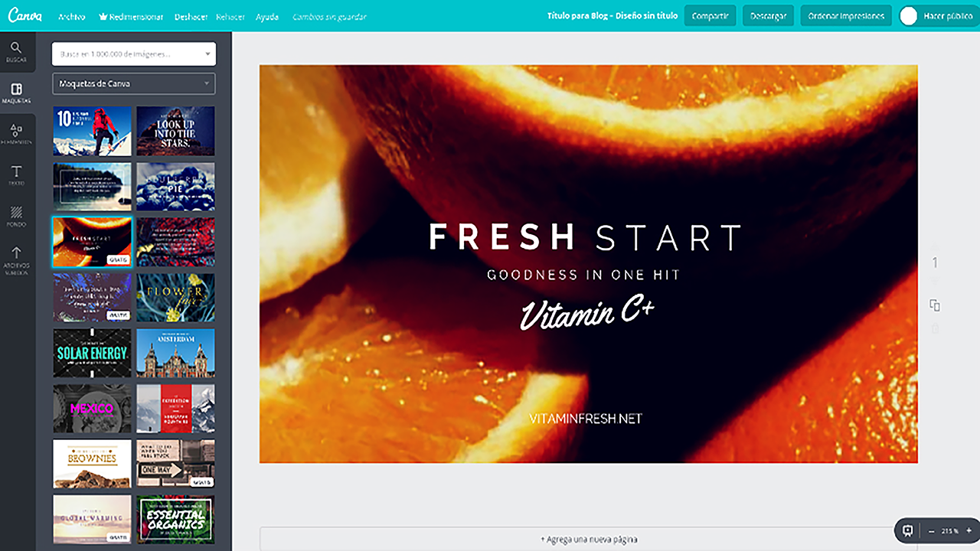The image size is (980, 551).
Task: Select the Maquetas layouts sidebar icon
Action: 17,93
